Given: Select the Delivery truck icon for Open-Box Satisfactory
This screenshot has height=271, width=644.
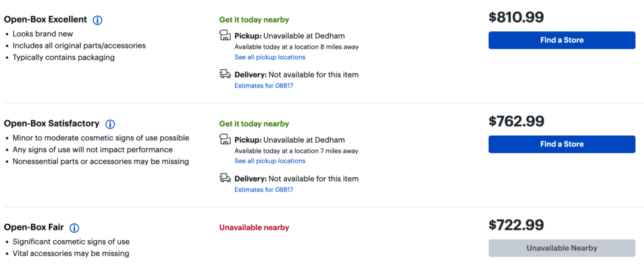Looking at the screenshot, I should tap(225, 179).
